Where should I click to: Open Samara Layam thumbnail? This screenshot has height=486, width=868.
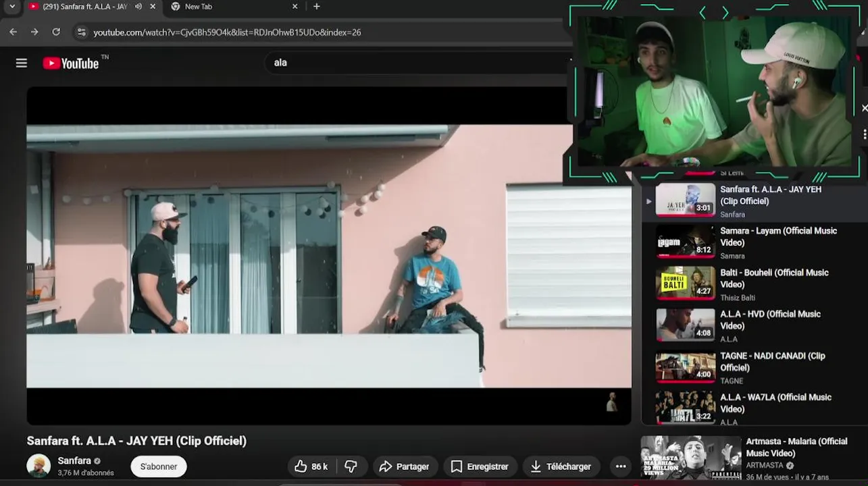tap(686, 242)
